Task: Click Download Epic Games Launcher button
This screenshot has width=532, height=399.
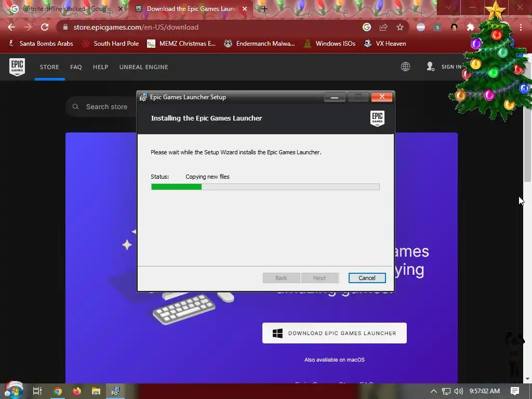Action: point(334,333)
